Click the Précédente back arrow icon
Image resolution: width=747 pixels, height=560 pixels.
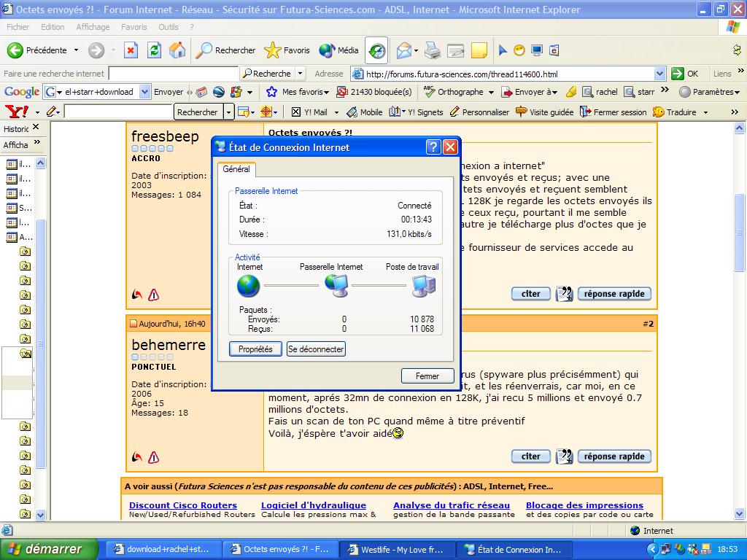click(15, 50)
